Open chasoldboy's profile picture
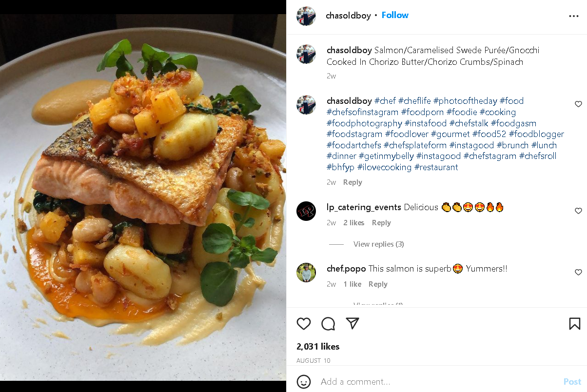 click(306, 16)
